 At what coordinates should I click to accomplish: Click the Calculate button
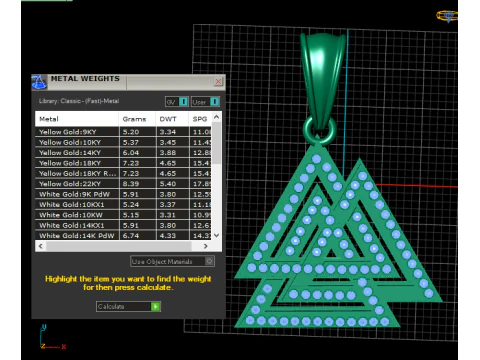[x=128, y=306]
